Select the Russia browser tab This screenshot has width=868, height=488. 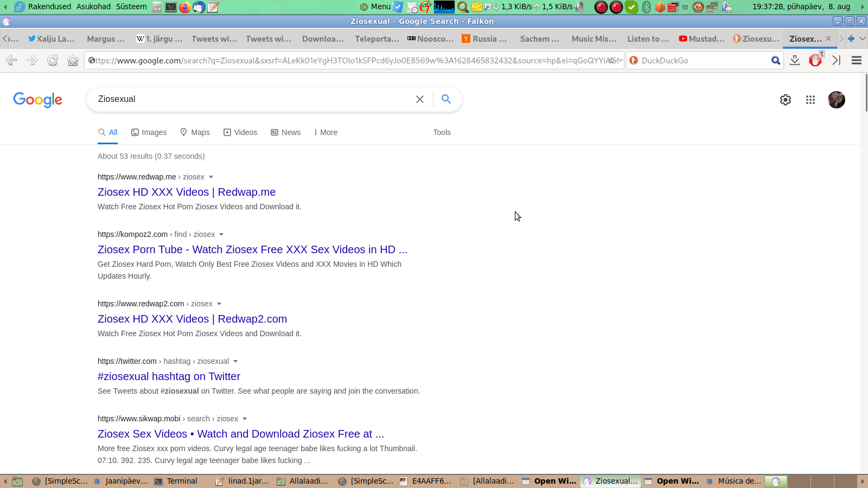point(484,38)
